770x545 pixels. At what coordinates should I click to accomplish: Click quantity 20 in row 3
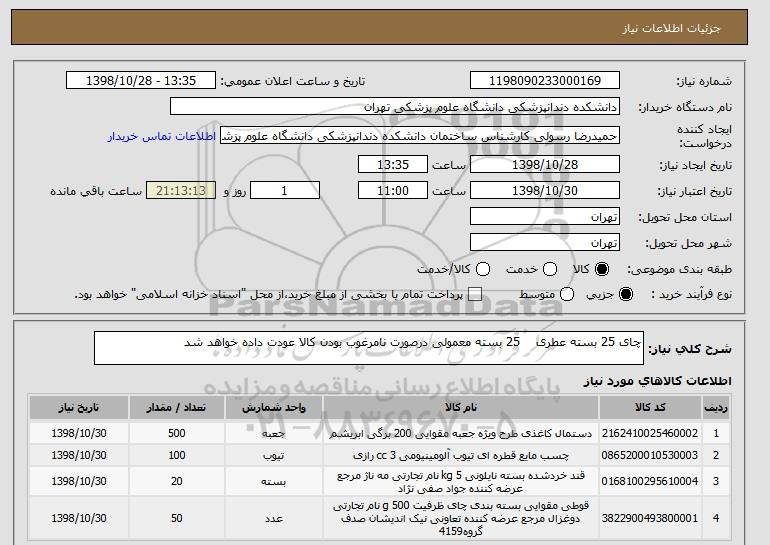click(x=177, y=481)
